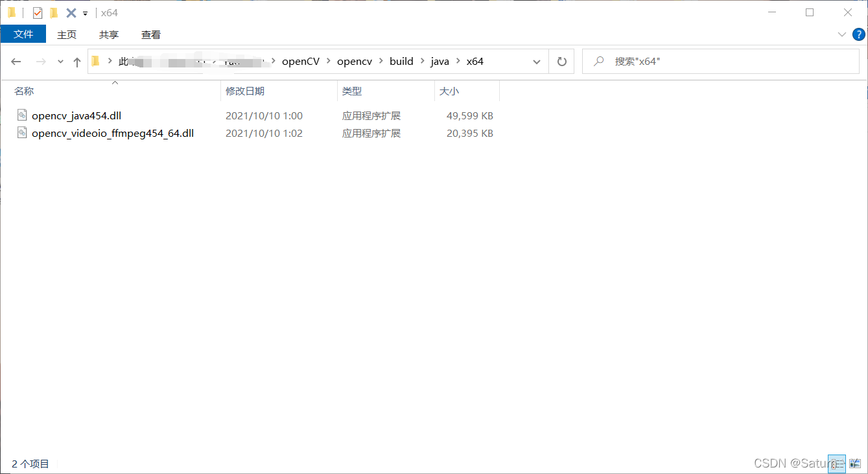
Task: Go up one folder level
Action: click(77, 62)
